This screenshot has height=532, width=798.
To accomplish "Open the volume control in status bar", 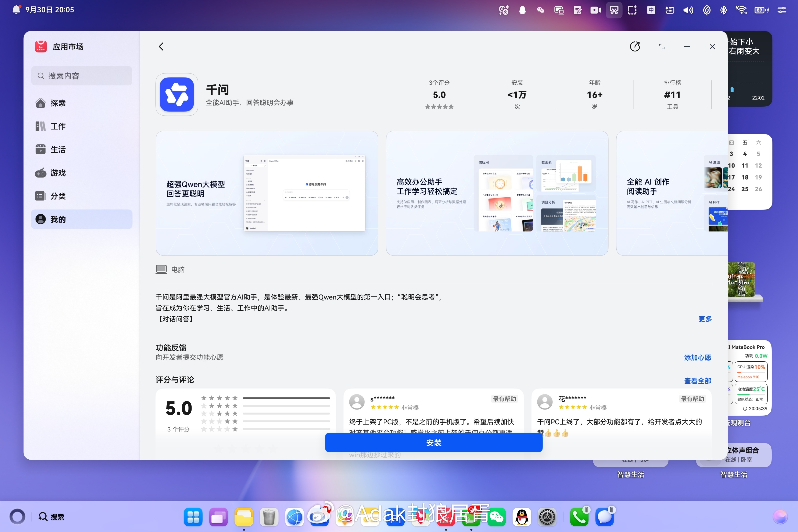I will pyautogui.click(x=688, y=10).
